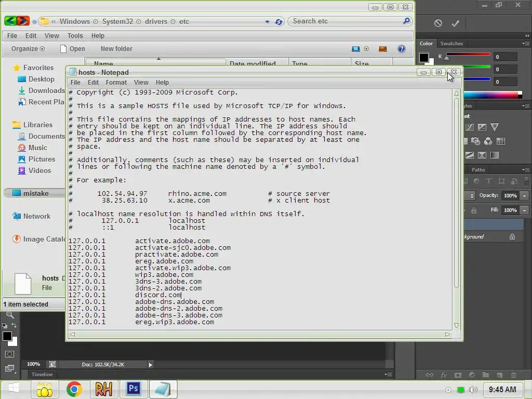Reset default colors icon in Photoshop toolbar
This screenshot has height=399, width=532.
(4, 326)
